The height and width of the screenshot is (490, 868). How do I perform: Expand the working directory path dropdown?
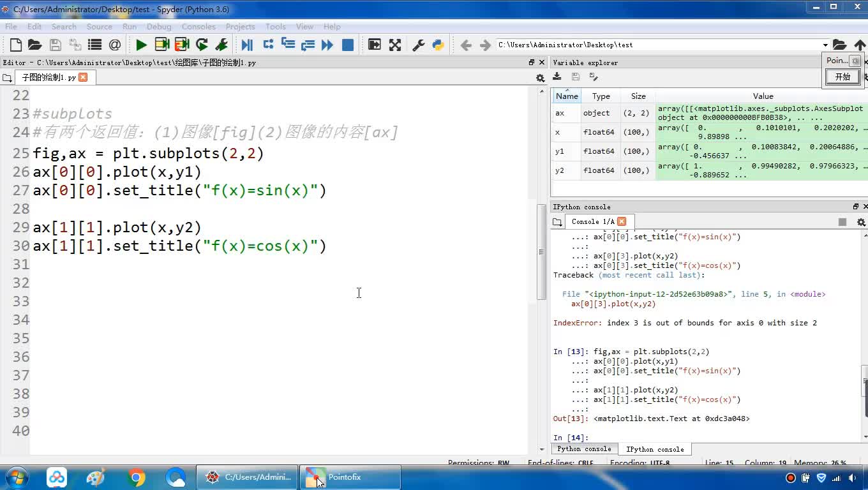(825, 45)
